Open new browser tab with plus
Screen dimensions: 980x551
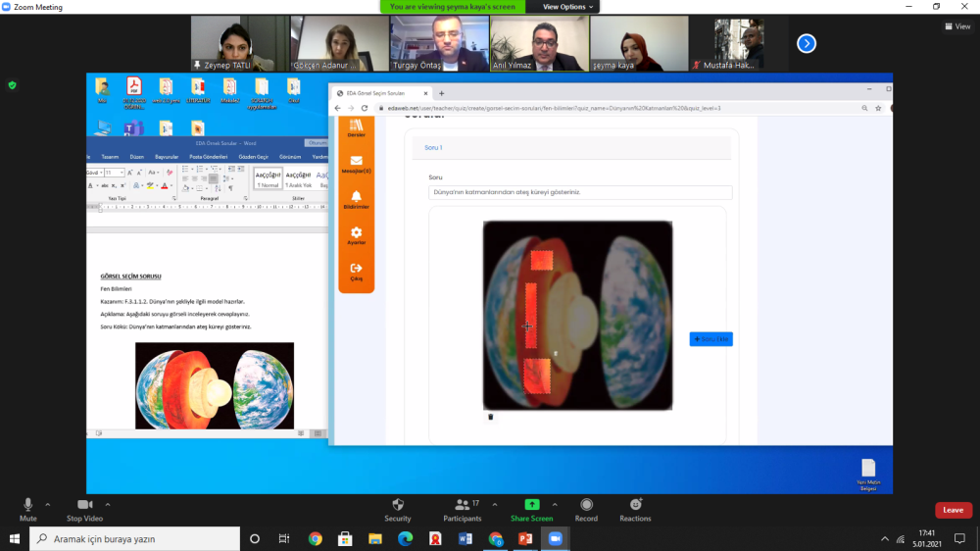(x=441, y=93)
